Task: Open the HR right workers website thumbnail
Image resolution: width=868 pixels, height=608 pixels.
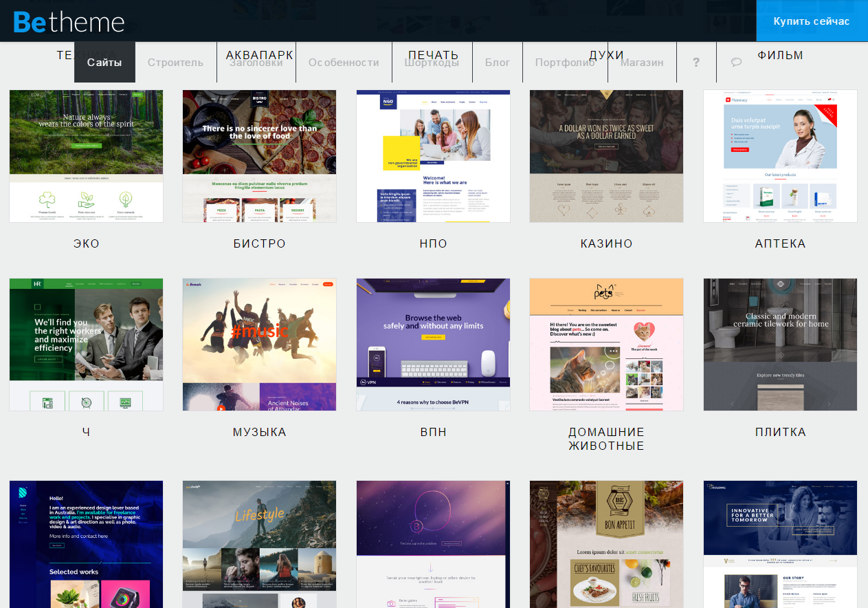Action: point(87,345)
